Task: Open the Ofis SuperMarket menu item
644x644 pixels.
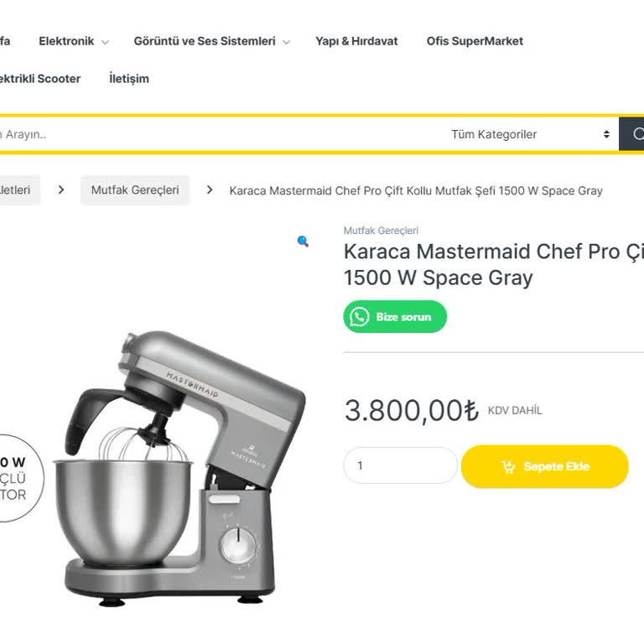Action: [x=475, y=41]
